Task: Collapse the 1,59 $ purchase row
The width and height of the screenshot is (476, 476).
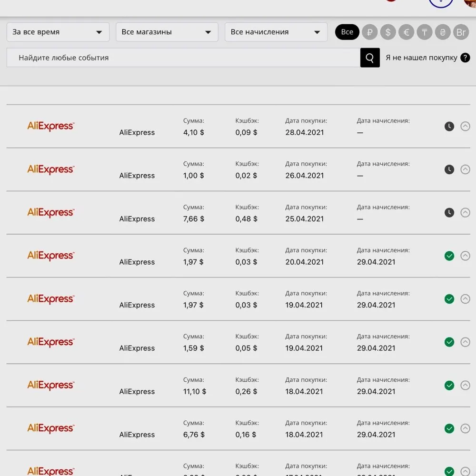Action: [x=465, y=342]
